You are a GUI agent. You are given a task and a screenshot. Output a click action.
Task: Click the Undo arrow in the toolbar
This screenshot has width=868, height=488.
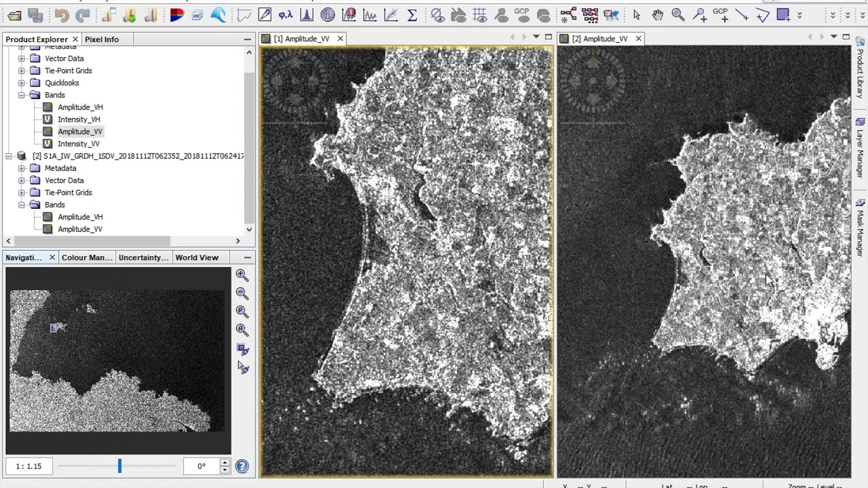(x=61, y=14)
